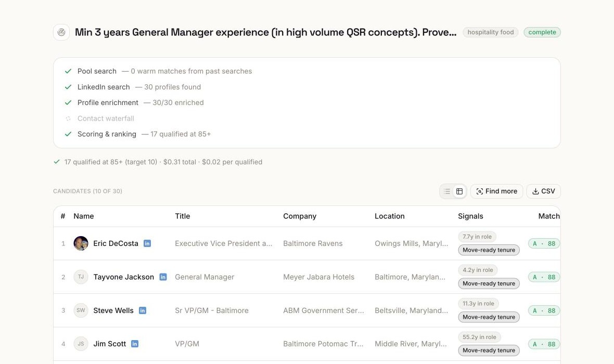Open Jim Scott's LinkedIn profile icon
The width and height of the screenshot is (614, 364).
click(135, 344)
